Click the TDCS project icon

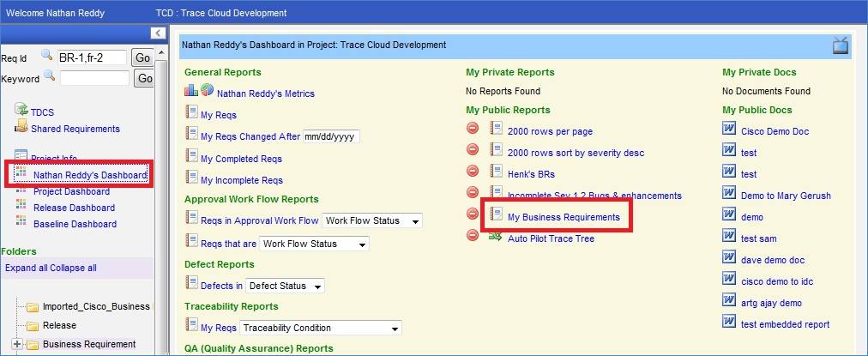21,110
